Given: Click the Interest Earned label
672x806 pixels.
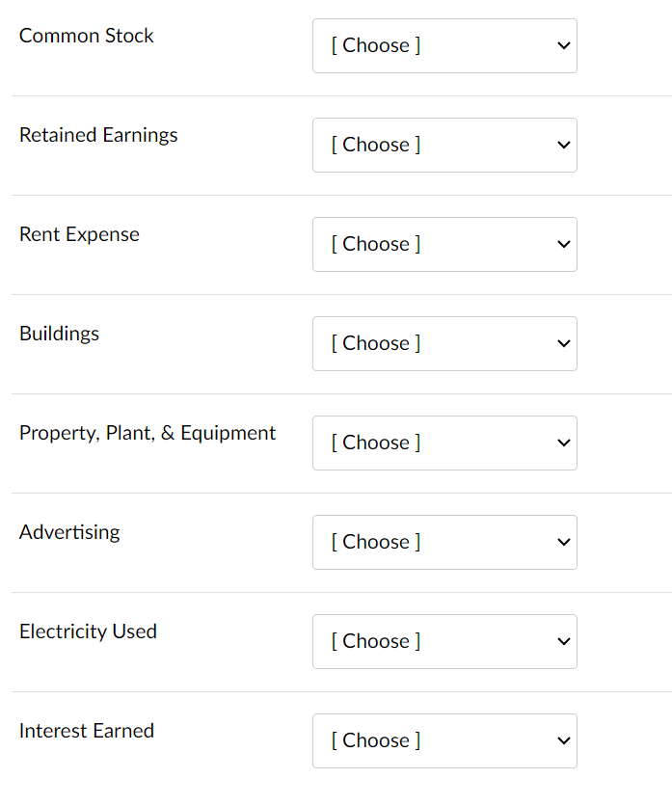Looking at the screenshot, I should coord(86,731).
